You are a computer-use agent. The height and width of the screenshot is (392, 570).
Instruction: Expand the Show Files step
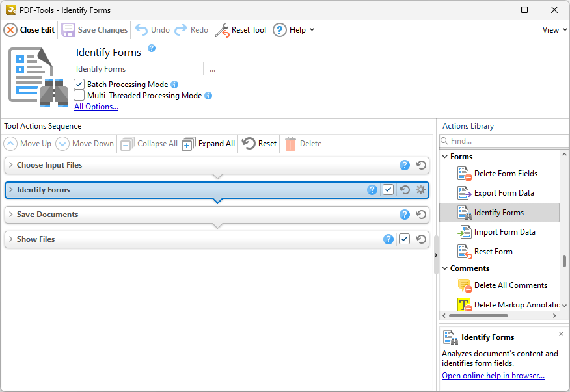[10, 239]
